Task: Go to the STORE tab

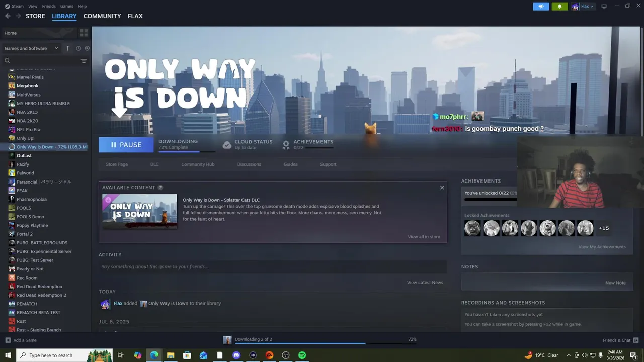Action: tap(35, 16)
